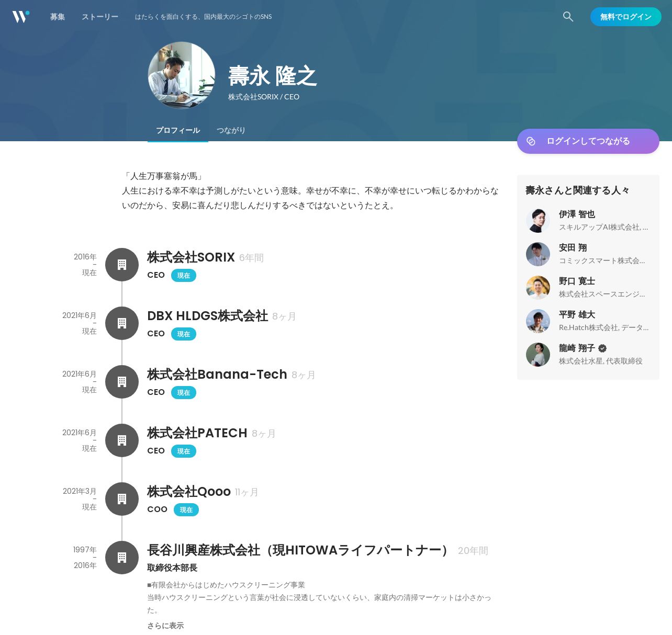
Task: Open 伊澤 智也's avatar thumbnail
Action: tap(538, 221)
